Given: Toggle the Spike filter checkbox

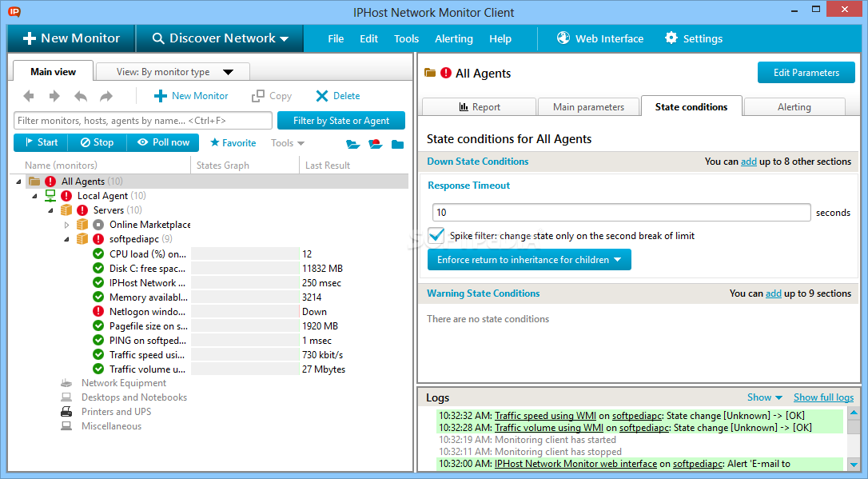Looking at the screenshot, I should pos(436,235).
